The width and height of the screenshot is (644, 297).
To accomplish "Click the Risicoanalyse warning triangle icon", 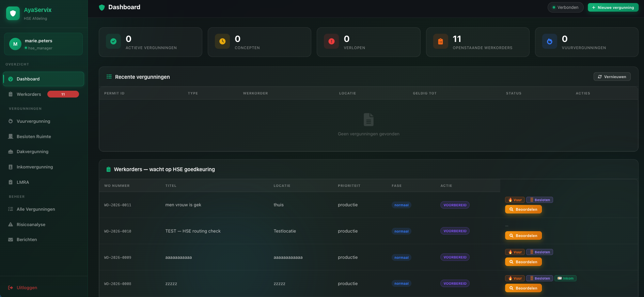I will (11, 225).
